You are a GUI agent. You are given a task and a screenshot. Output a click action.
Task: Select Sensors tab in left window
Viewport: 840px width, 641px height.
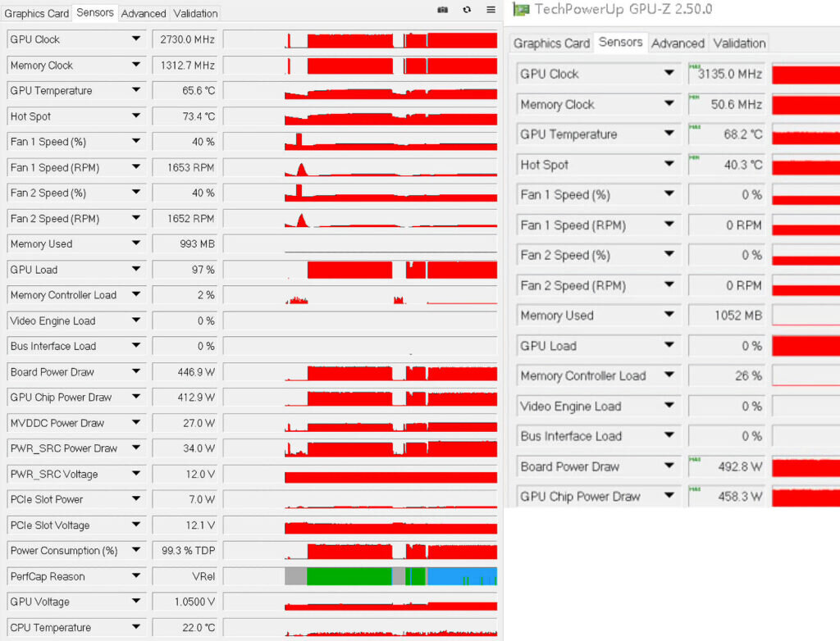(95, 12)
